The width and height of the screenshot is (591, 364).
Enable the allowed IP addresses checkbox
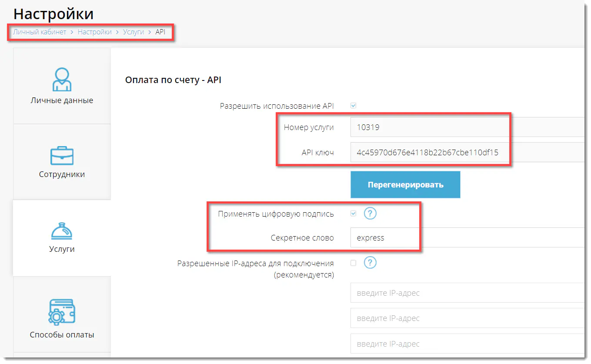(353, 262)
